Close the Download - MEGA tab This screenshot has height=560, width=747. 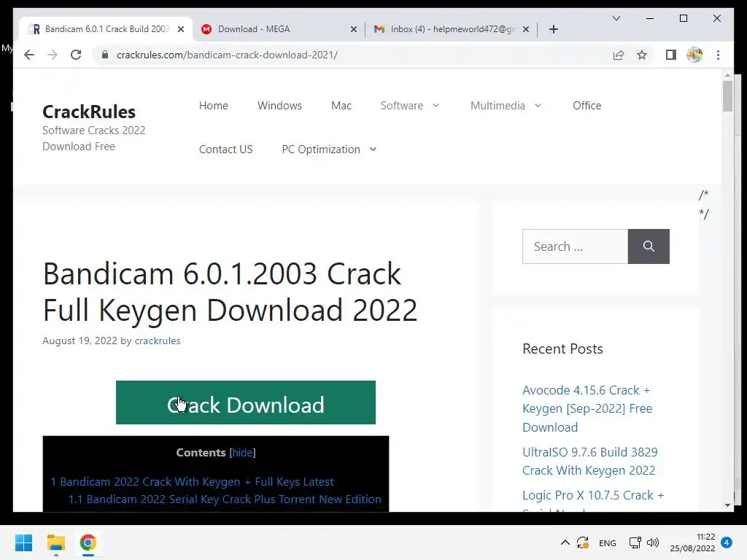(354, 29)
